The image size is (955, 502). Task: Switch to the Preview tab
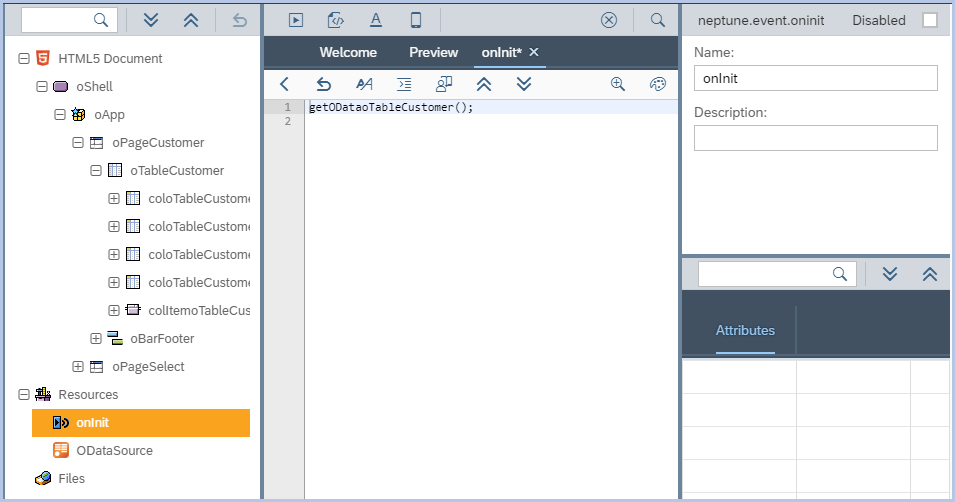click(434, 52)
